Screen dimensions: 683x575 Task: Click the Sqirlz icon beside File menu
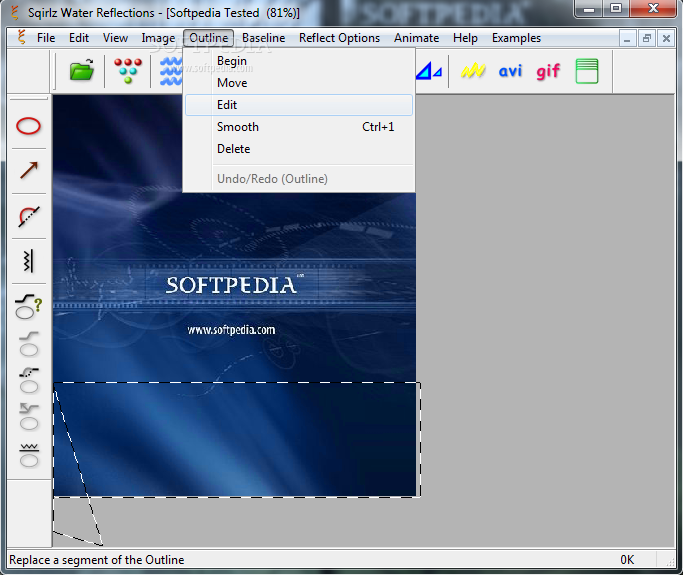21,37
